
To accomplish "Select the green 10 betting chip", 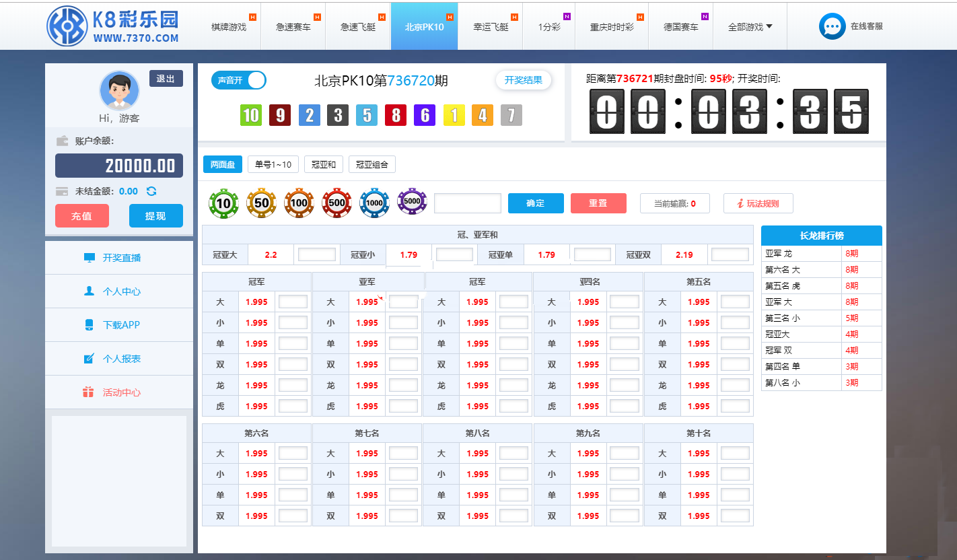I will 223,203.
